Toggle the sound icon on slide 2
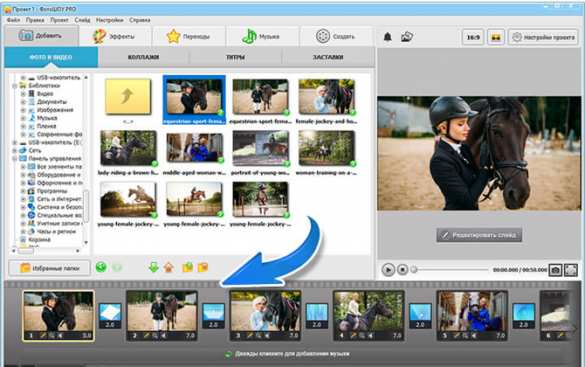585x367 pixels. (x=163, y=336)
